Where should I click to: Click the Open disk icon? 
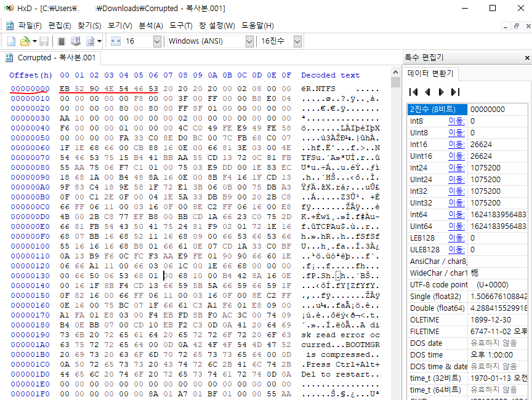[76, 41]
